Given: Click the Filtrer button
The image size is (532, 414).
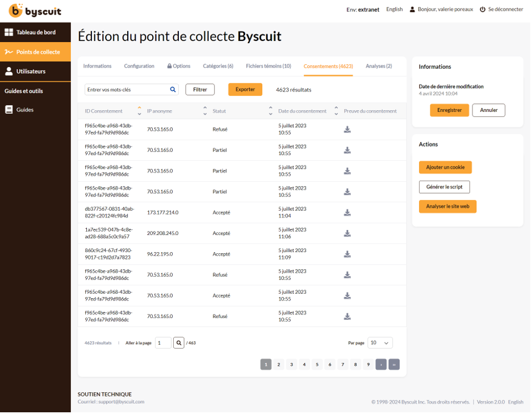Looking at the screenshot, I should [200, 90].
